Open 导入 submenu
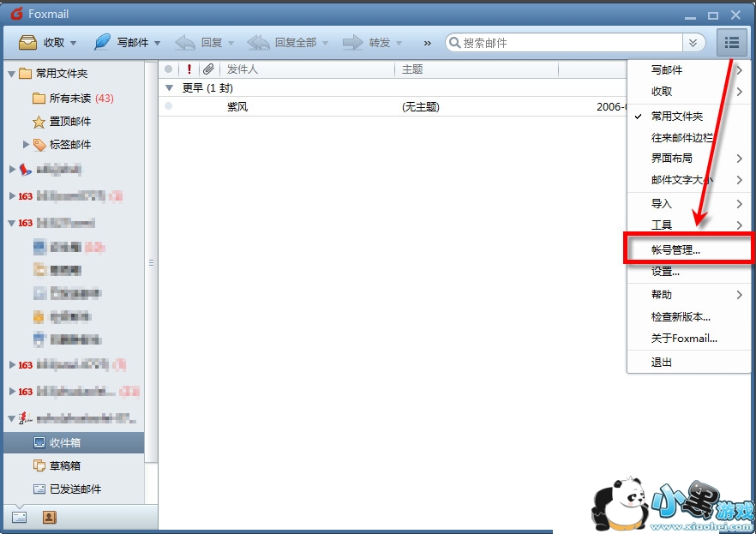This screenshot has height=534, width=756. pos(688,204)
